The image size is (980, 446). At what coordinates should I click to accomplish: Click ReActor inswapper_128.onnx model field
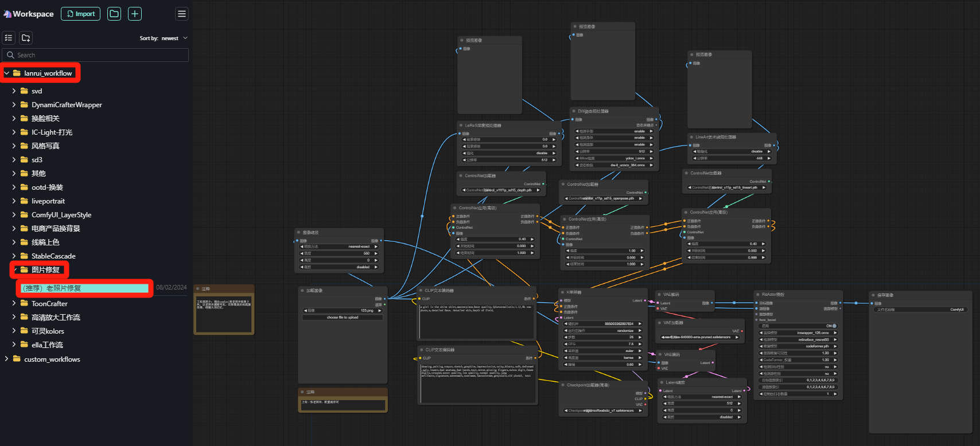tap(799, 332)
